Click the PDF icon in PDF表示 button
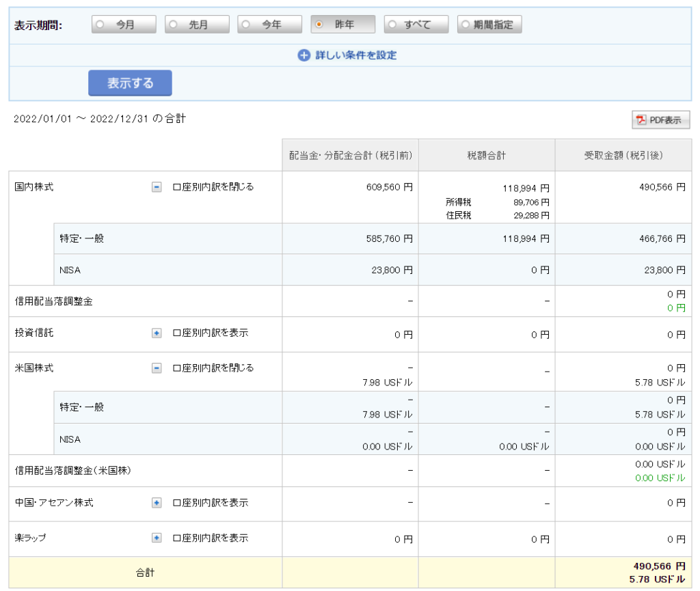Viewport: 700px width, 591px height. (x=641, y=120)
